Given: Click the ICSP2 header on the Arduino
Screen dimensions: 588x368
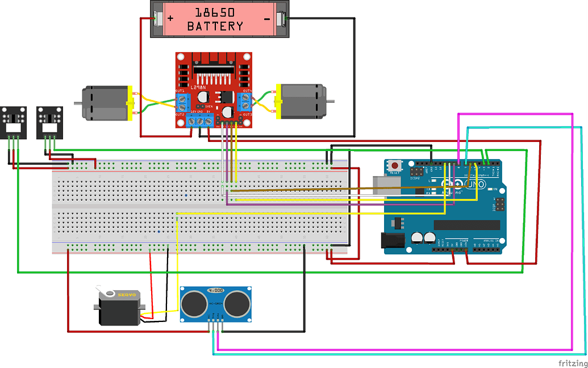Looking at the screenshot, I should point(416,172).
